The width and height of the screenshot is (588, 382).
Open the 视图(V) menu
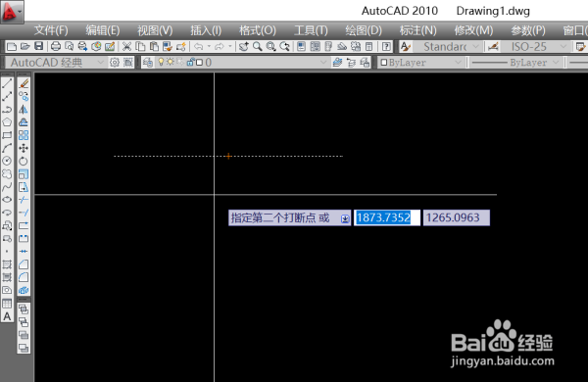click(x=155, y=30)
